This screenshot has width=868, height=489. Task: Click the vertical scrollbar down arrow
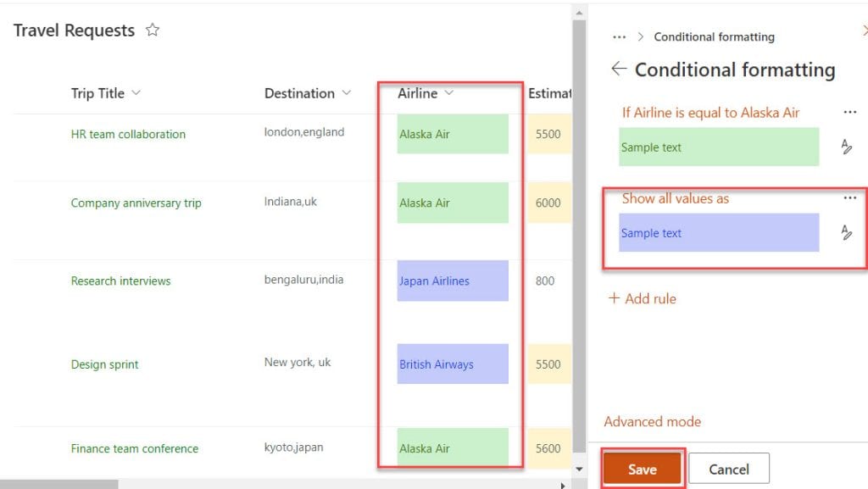(579, 470)
